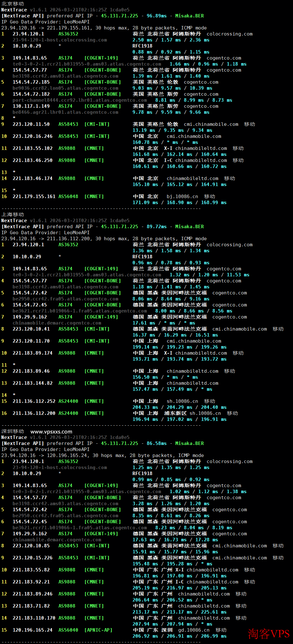This screenshot has width=293, height=644.
Task: Click the 浦东新区 location label
Action: point(175,413)
